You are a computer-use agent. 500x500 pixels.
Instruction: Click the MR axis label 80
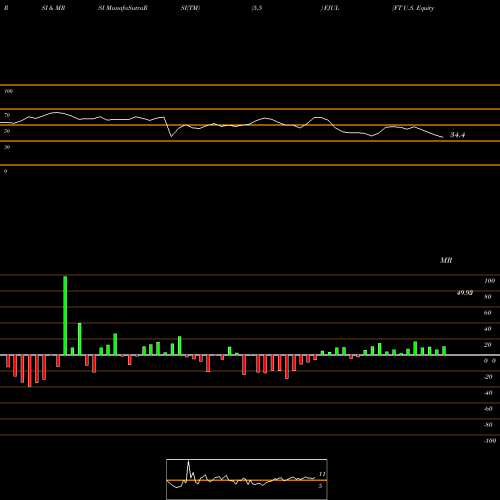point(488,297)
